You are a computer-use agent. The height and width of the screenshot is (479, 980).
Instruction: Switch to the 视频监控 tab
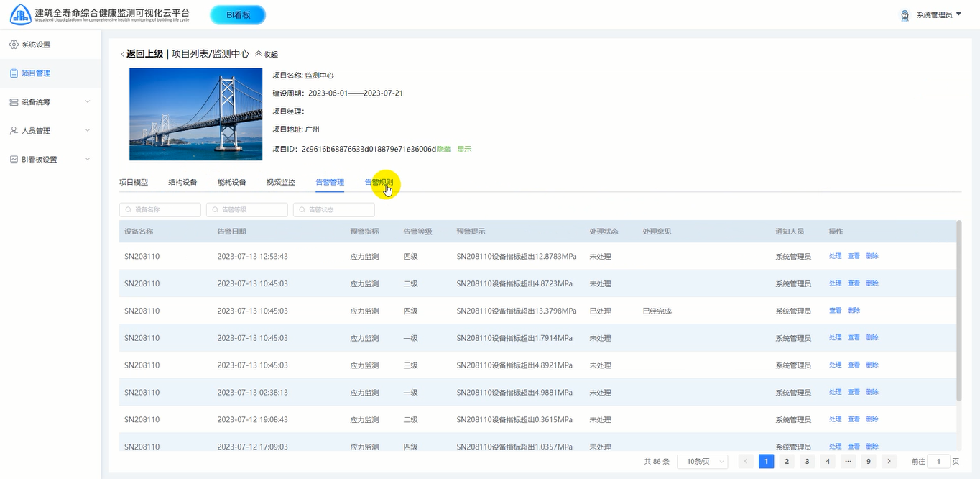[x=281, y=183]
